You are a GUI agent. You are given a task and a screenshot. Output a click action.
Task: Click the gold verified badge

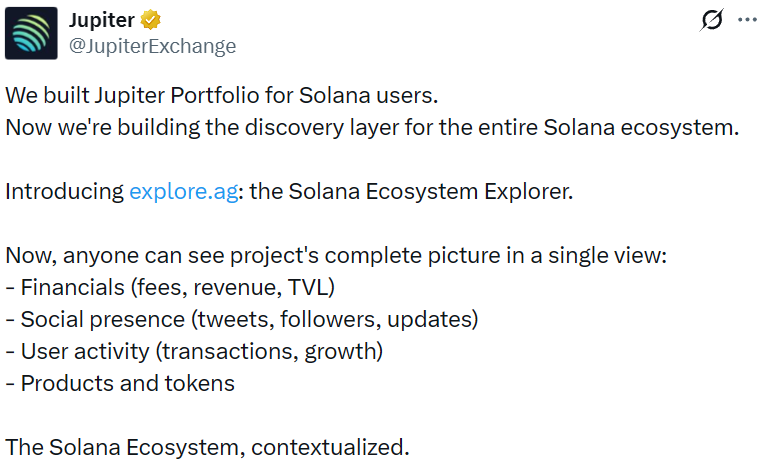tap(153, 21)
